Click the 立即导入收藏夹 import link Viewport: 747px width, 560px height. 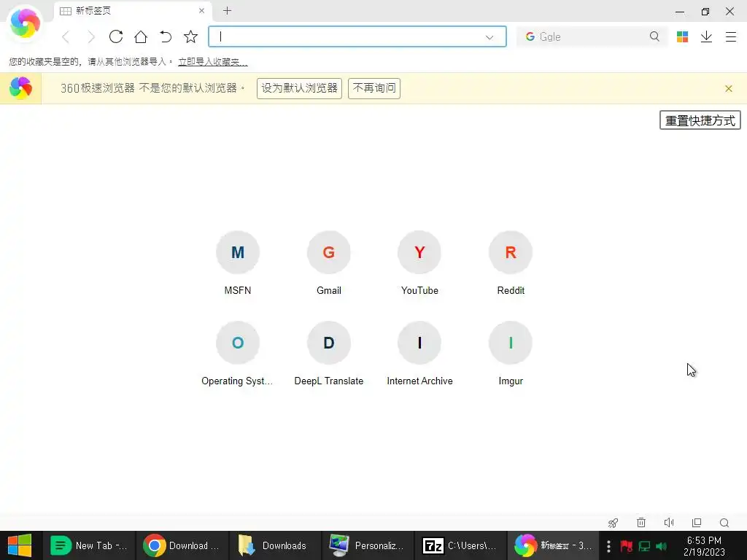point(213,62)
